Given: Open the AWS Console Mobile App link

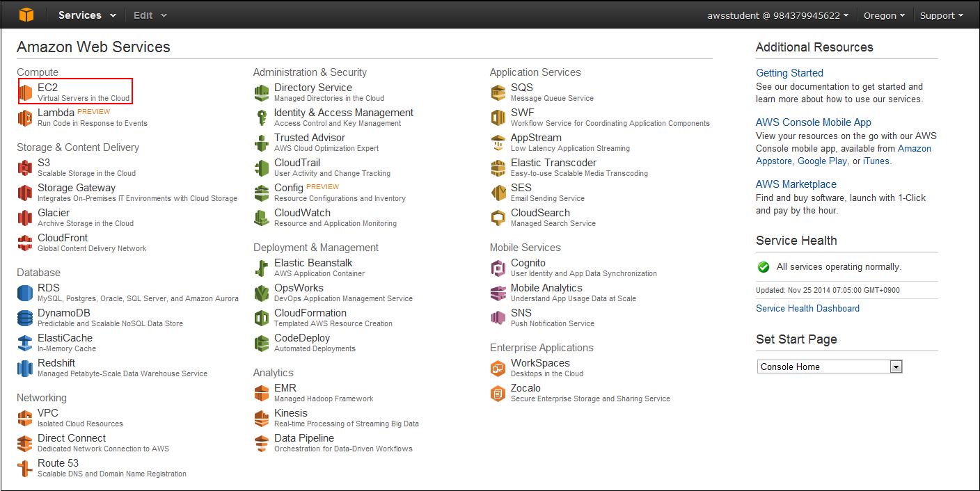Looking at the screenshot, I should pos(814,122).
